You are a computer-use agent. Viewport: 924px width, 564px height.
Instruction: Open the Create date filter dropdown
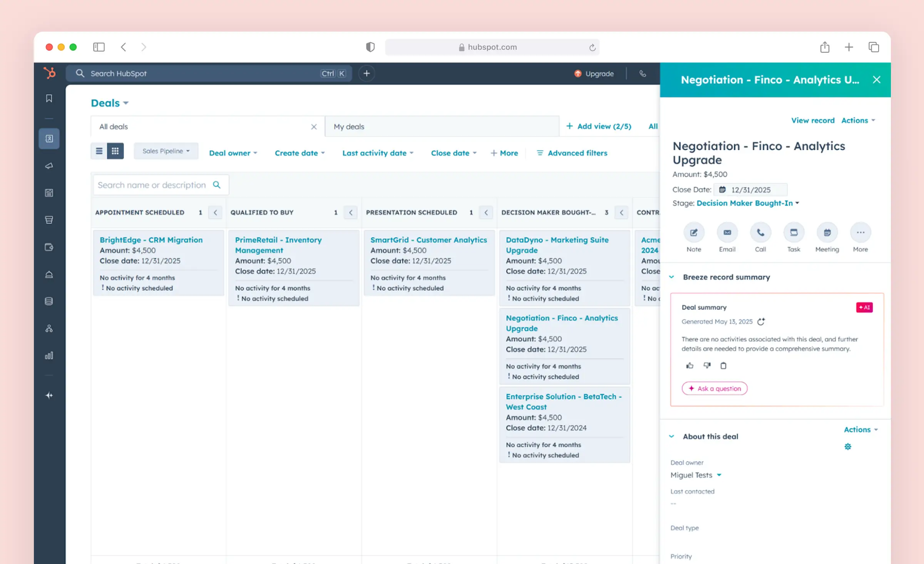pos(300,153)
